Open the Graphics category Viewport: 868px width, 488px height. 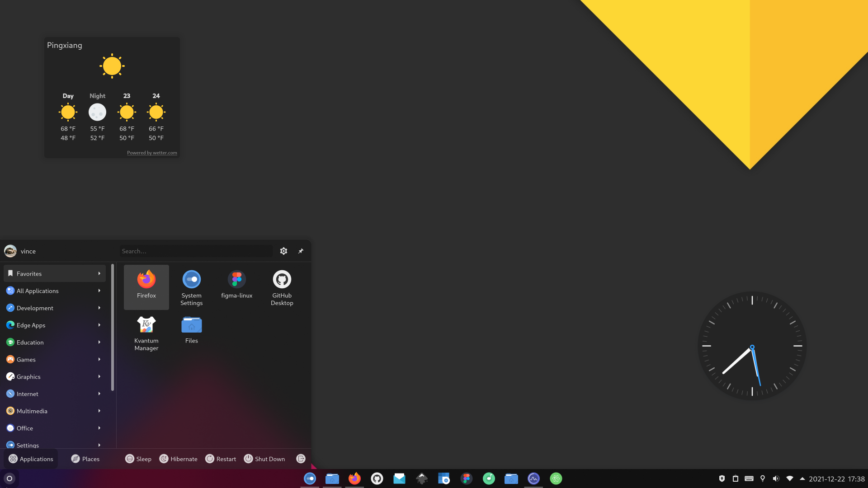tap(55, 376)
